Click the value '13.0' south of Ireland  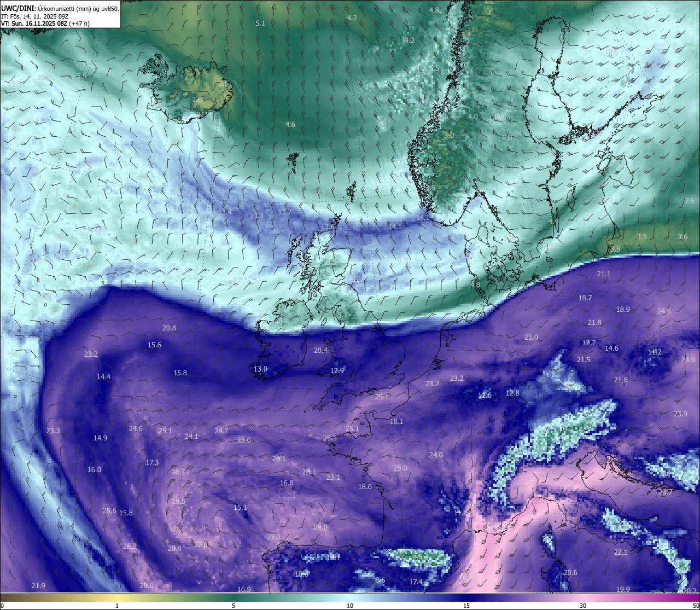(x=260, y=369)
